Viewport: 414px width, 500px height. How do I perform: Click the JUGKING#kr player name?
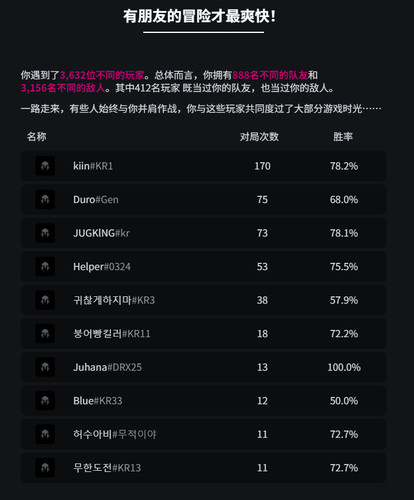[x=101, y=233]
